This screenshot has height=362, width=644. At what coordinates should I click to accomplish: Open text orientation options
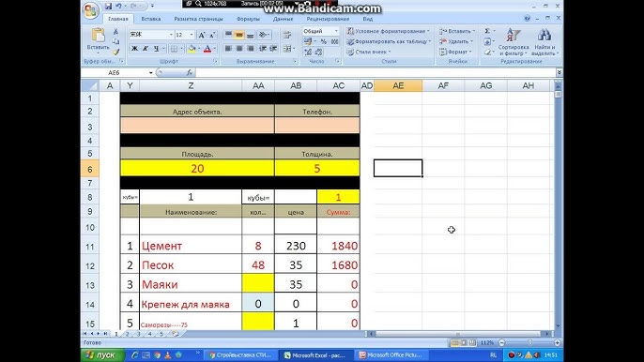pyautogui.click(x=263, y=36)
